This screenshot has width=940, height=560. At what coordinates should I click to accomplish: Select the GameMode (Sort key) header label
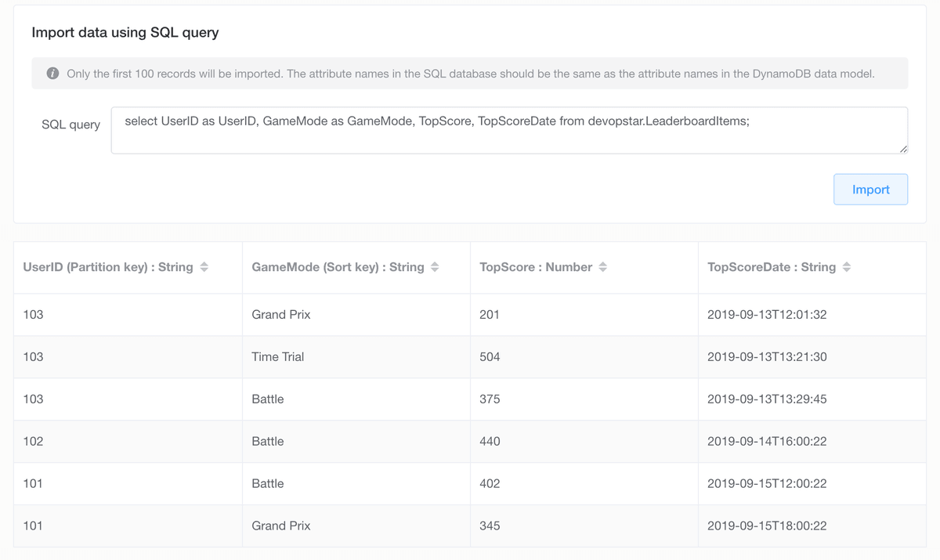338,266
